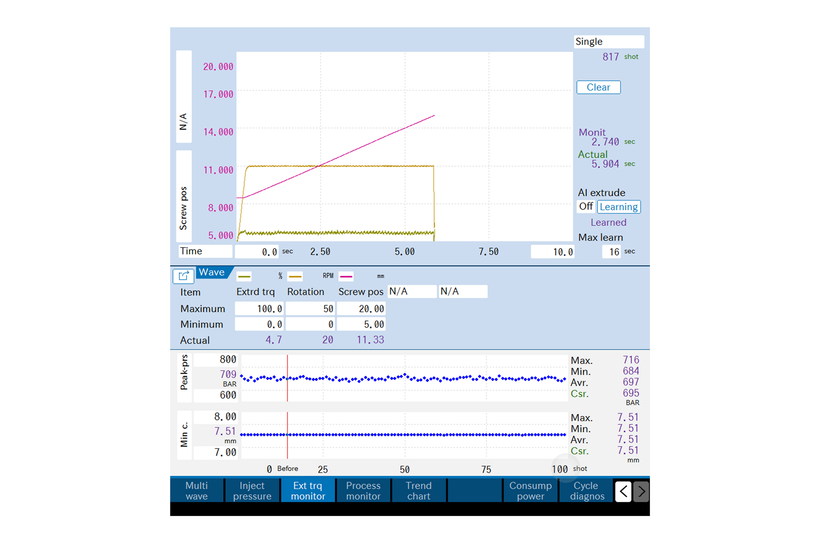The width and height of the screenshot is (822, 540).
Task: Click the Extrd trq Maximum field
Action: click(x=259, y=309)
